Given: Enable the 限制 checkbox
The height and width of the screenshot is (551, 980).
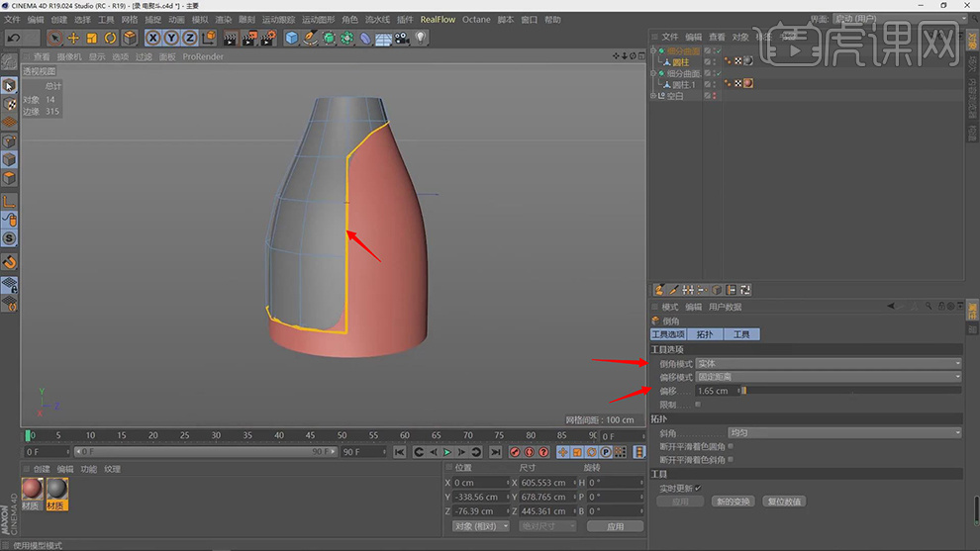Looking at the screenshot, I should pyautogui.click(x=698, y=404).
